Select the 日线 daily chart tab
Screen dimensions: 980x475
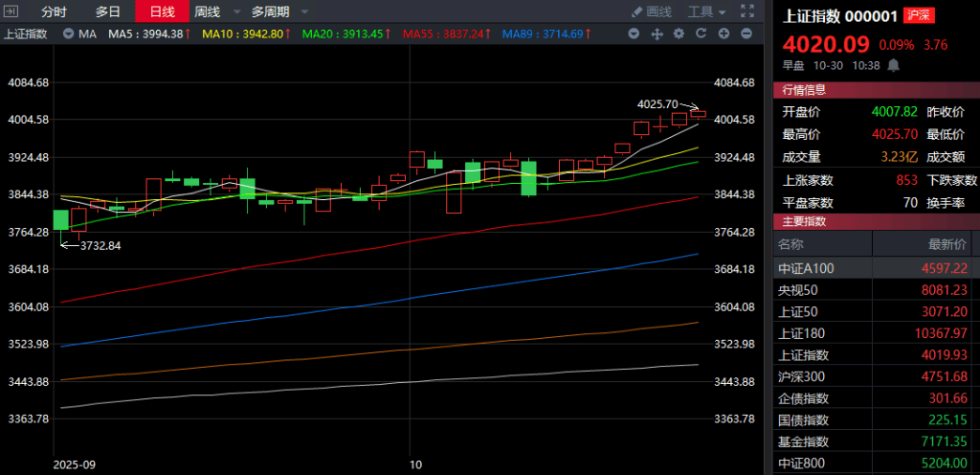tap(162, 11)
